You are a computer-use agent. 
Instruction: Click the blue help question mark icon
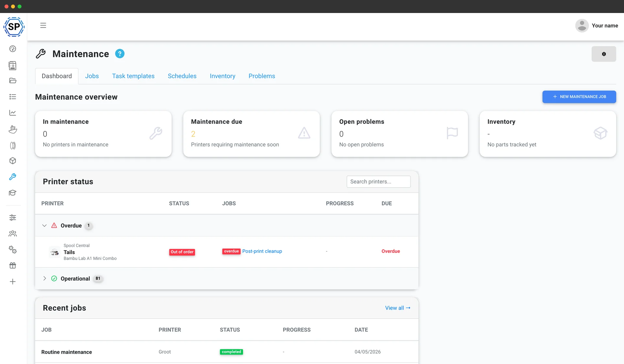(120, 54)
